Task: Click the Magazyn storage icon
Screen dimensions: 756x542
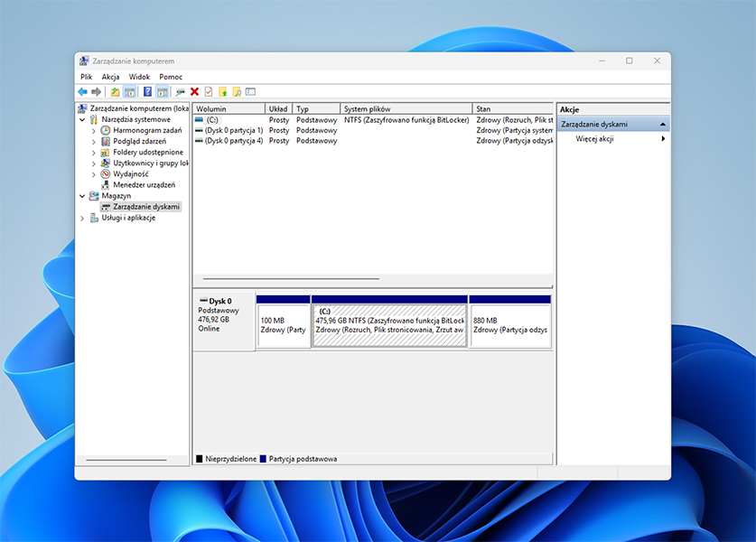Action: (94, 196)
